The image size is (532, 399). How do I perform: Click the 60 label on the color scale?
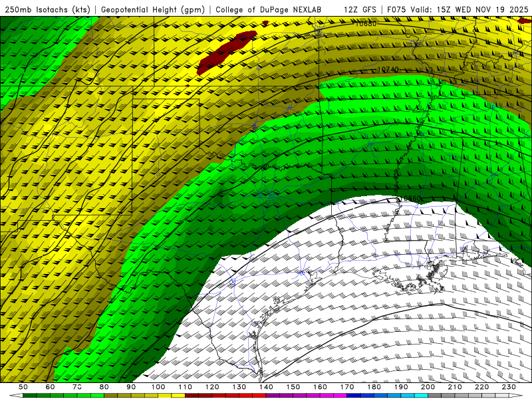coord(51,387)
